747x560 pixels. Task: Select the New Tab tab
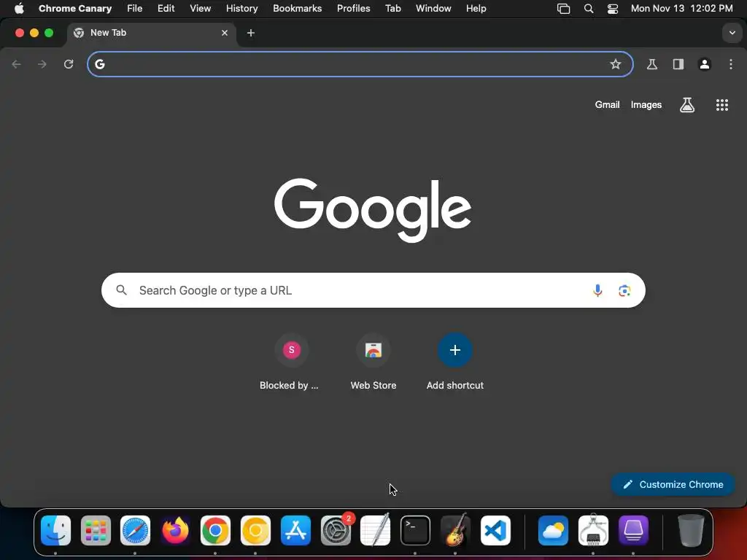pos(152,33)
